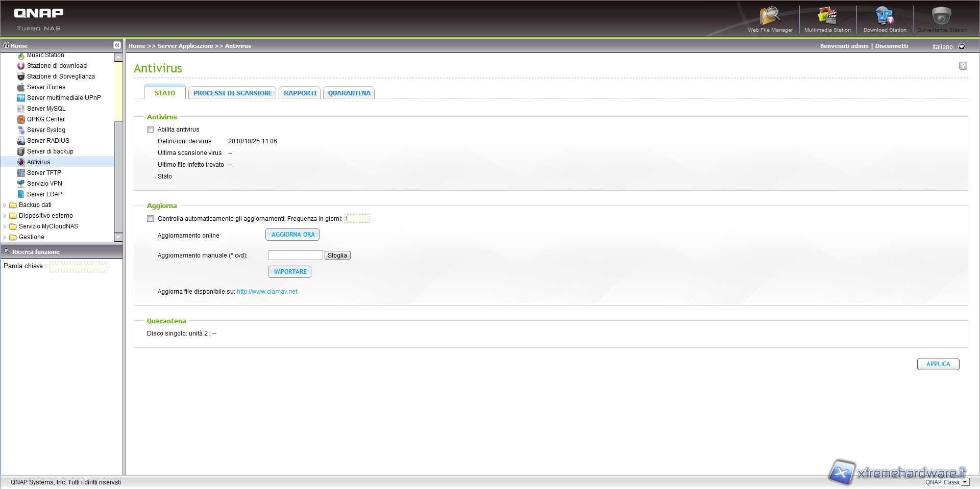Click the Parola chiave search field
Screen dimensions: 980x489
[x=78, y=266]
